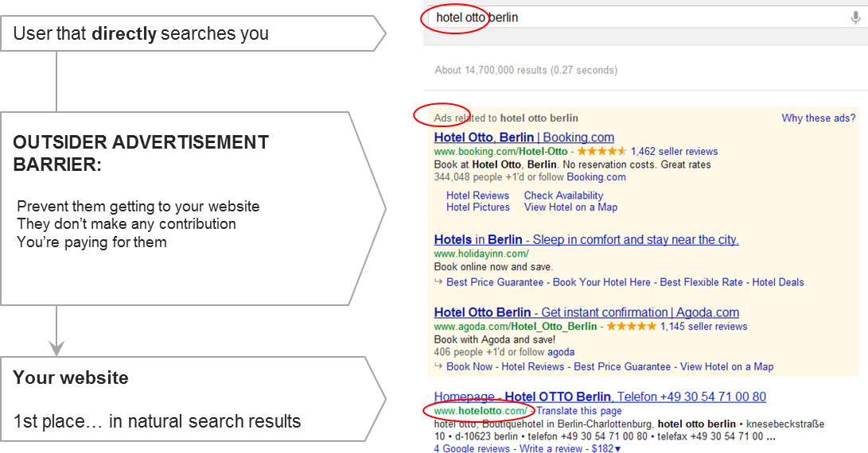The height and width of the screenshot is (453, 868).
Task: Open the Hotel Pictures sitelink
Action: (x=478, y=207)
